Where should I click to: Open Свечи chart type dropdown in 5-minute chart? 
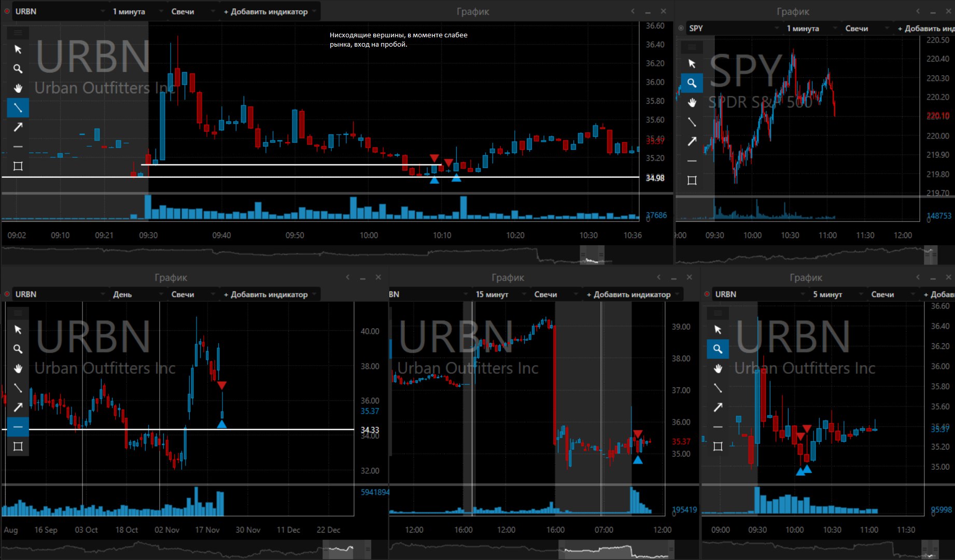893,294
